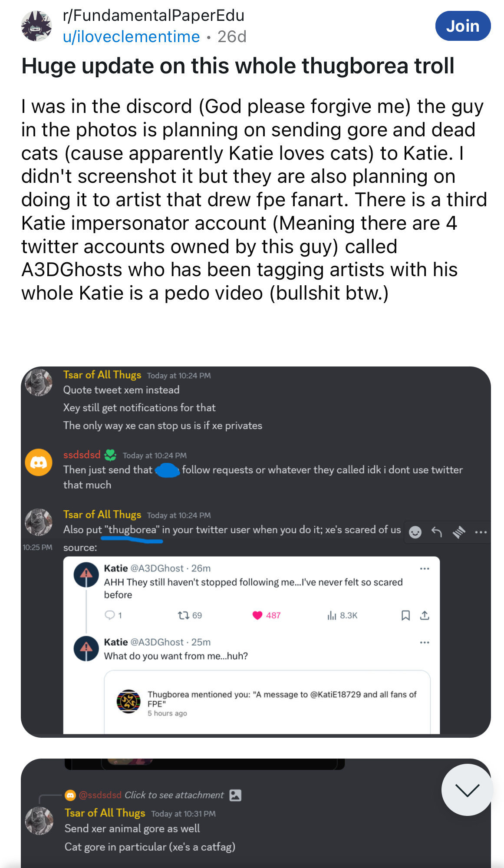The width and height of the screenshot is (504, 868).
Task: Click the 8.3K views stats icon
Action: tap(332, 615)
